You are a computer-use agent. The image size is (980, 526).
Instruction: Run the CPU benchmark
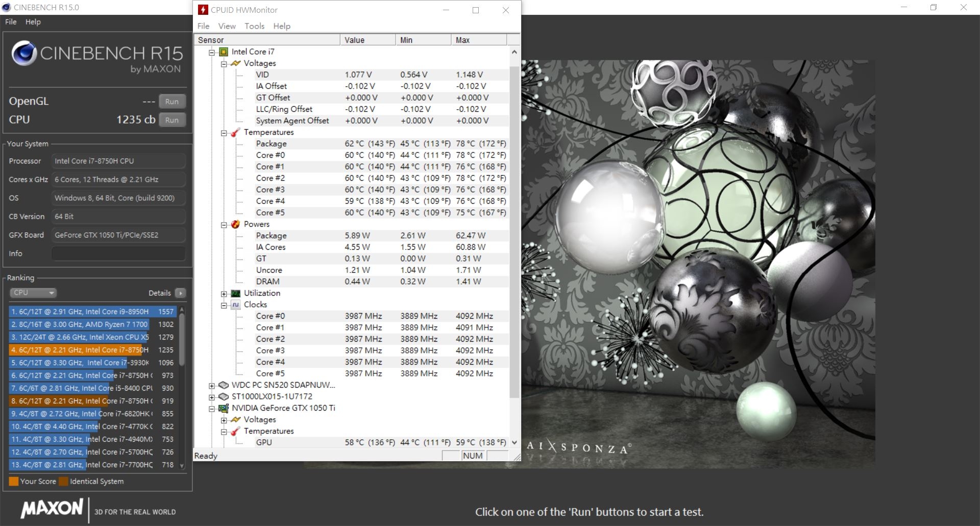pyautogui.click(x=172, y=120)
